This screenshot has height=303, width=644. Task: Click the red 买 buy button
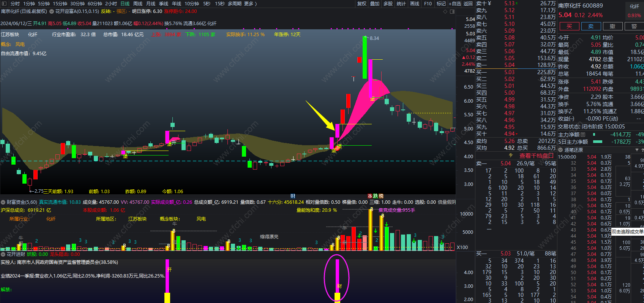pos(569,26)
